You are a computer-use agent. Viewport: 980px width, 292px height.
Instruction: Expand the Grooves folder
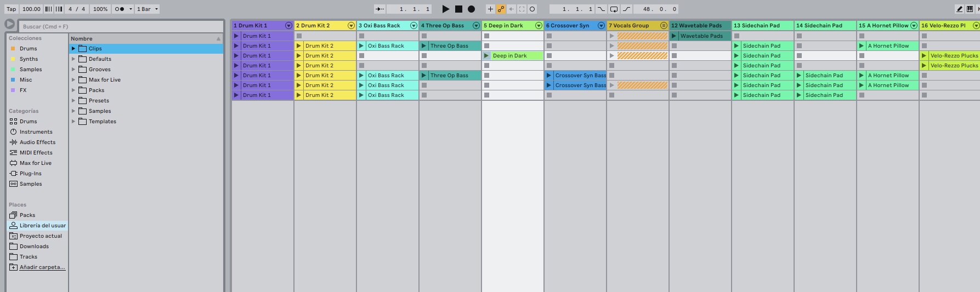click(x=73, y=70)
